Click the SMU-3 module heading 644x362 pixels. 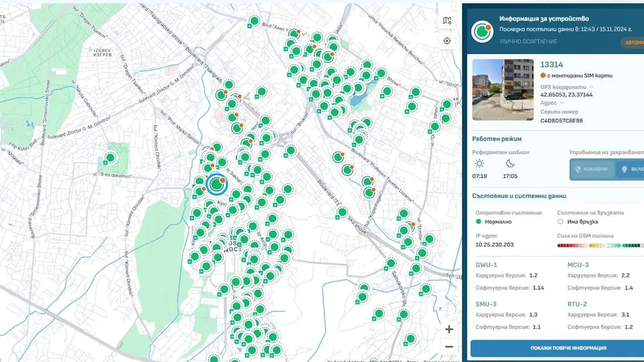point(486,304)
